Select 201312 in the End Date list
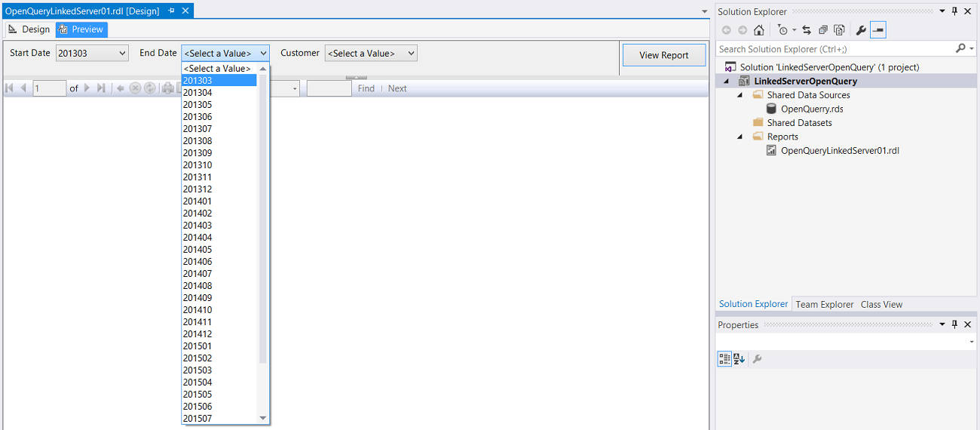This screenshot has width=980, height=430. point(219,189)
